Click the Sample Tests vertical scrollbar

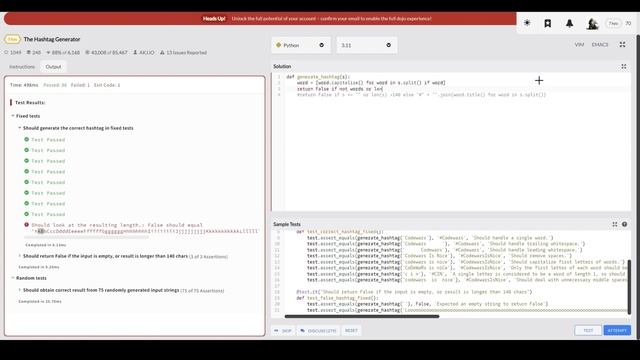tap(629, 287)
